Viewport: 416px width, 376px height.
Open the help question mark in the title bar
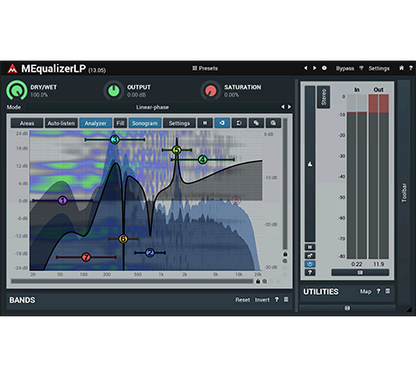pos(411,68)
